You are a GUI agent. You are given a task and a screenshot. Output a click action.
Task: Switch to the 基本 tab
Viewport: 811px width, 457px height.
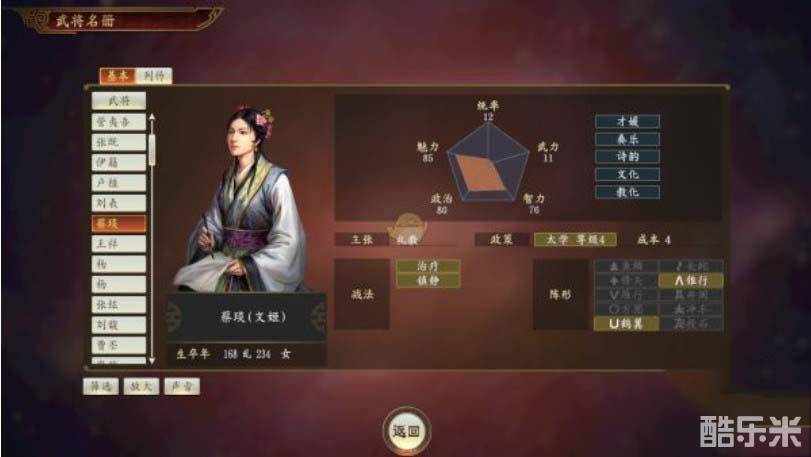pos(117,76)
